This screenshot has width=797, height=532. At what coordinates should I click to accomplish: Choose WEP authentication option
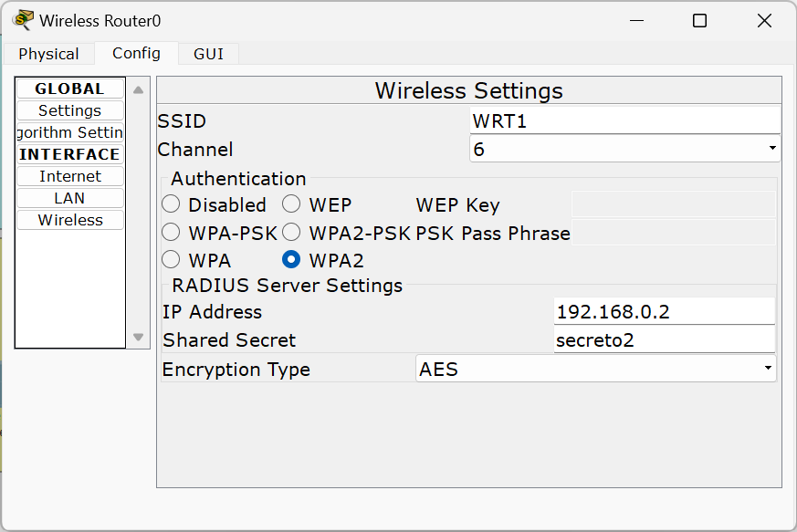pos(291,204)
